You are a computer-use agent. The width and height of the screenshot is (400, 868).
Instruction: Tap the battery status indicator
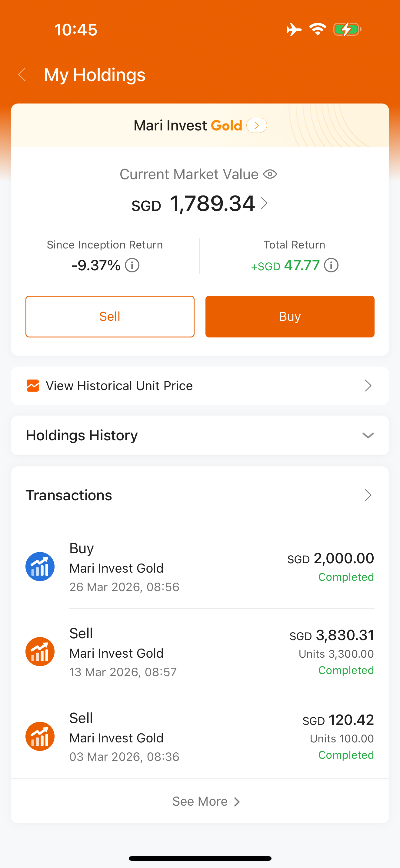tap(347, 29)
